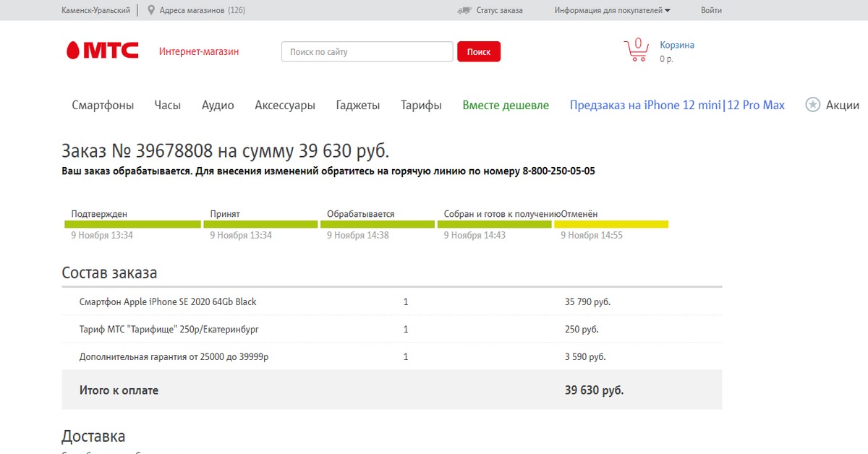Viewport: 868px width, 454px height.
Task: Click the Войти login link
Action: (x=711, y=10)
